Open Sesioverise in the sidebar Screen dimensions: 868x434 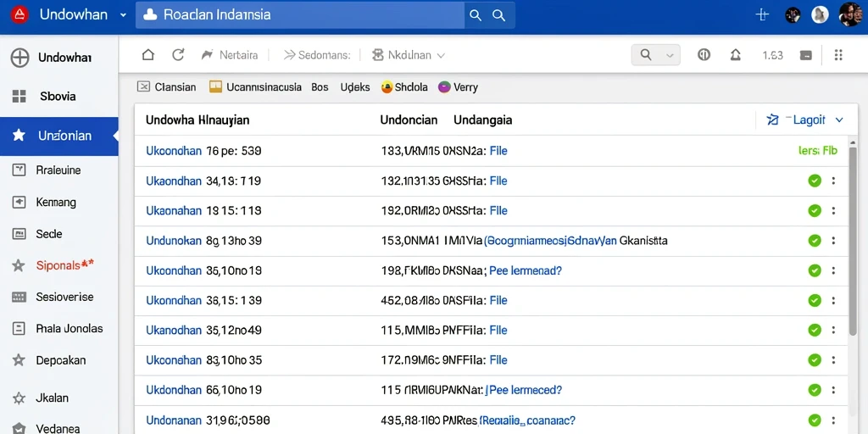click(x=58, y=297)
